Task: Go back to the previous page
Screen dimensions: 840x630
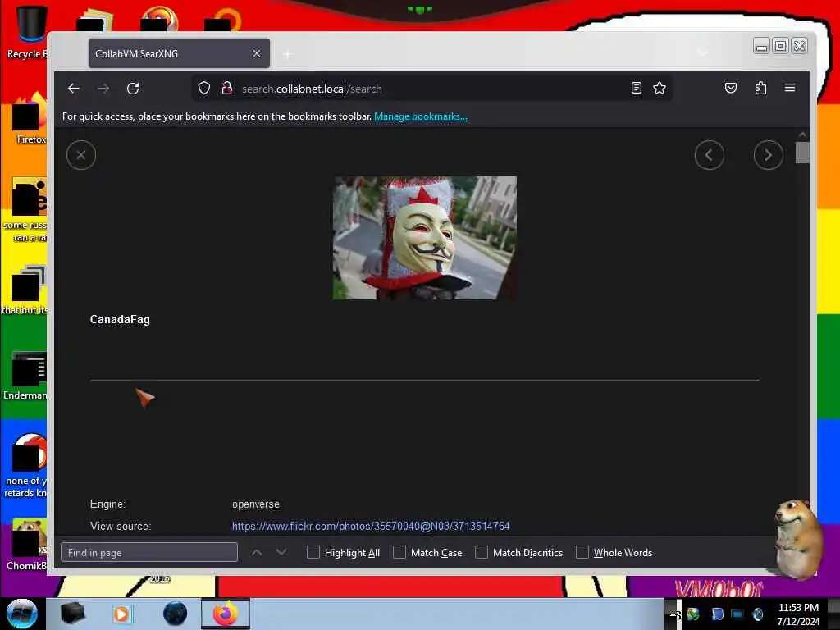Action: point(73,89)
